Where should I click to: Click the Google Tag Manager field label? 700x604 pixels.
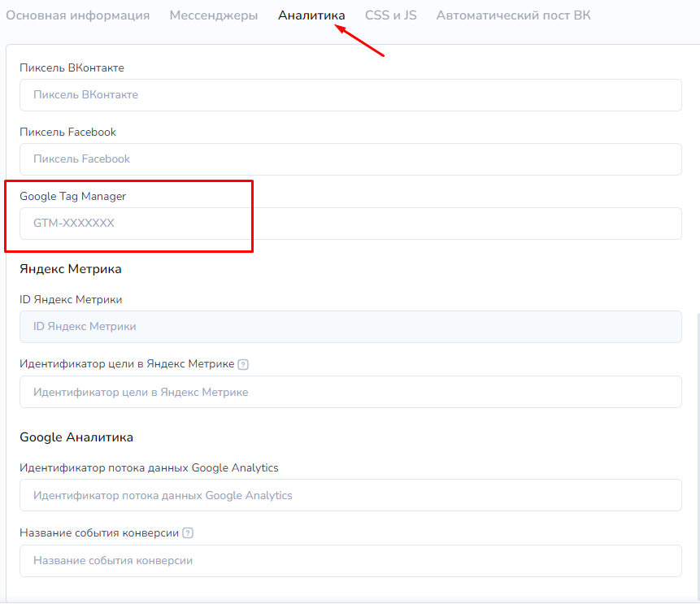coord(73,196)
